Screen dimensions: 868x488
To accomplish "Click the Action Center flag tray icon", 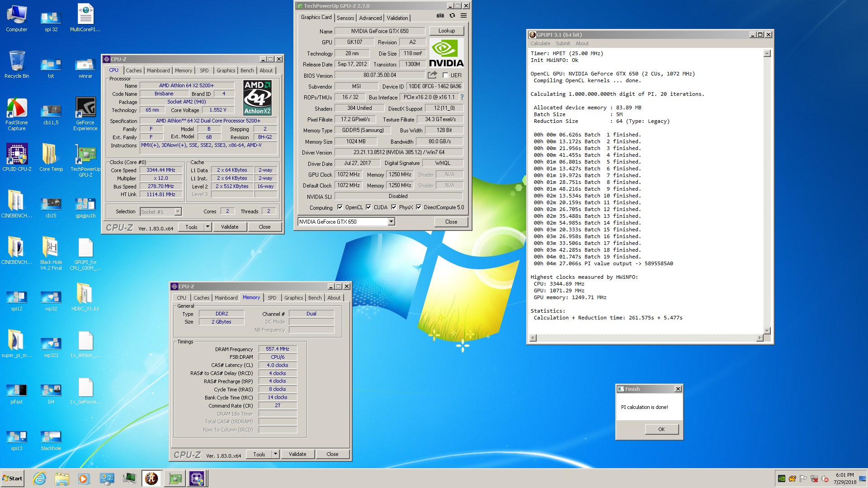I will (x=803, y=479).
